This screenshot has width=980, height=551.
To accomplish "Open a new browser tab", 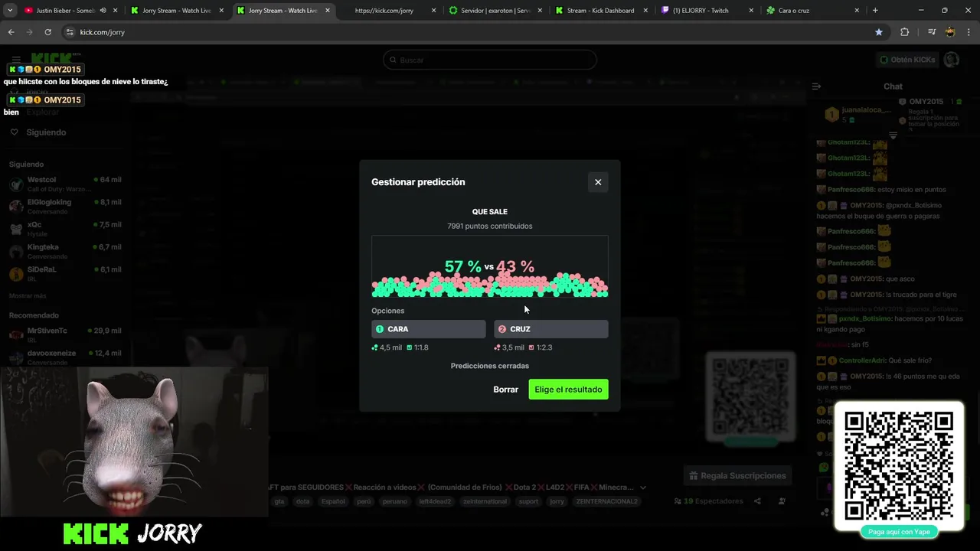I will 875,11.
